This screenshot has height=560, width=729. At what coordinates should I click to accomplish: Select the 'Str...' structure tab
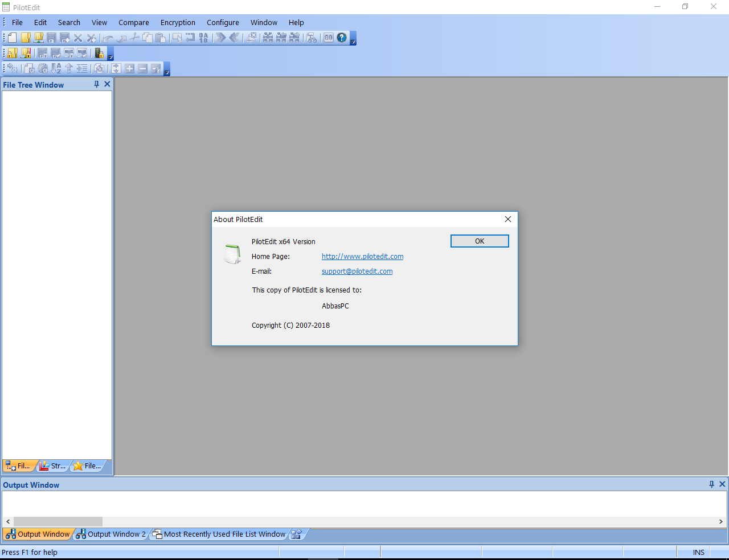52,466
